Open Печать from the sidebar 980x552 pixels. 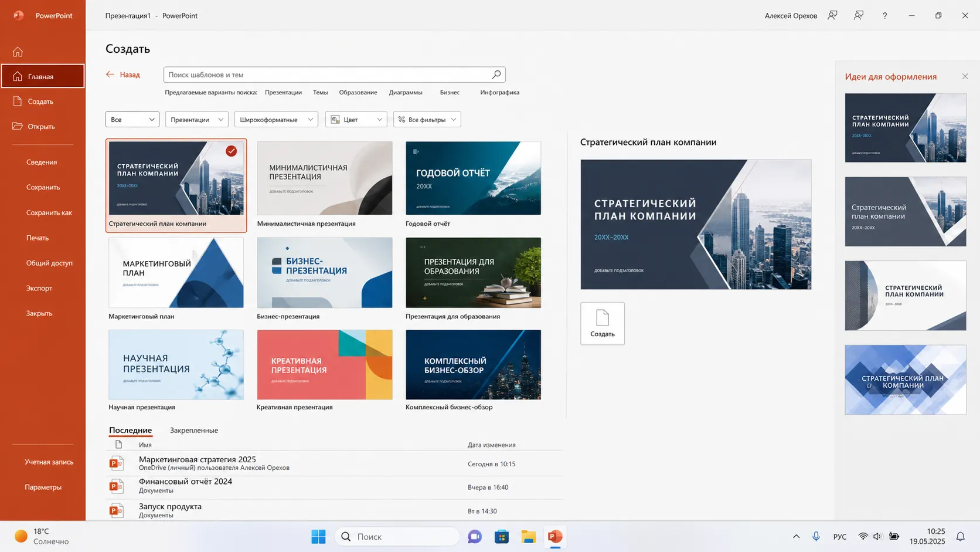pyautogui.click(x=38, y=238)
